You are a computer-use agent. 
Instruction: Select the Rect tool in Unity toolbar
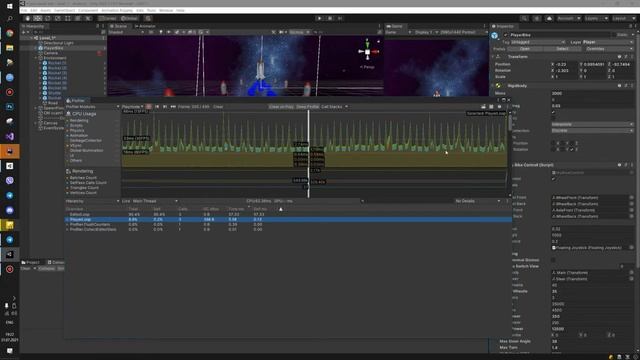68,18
